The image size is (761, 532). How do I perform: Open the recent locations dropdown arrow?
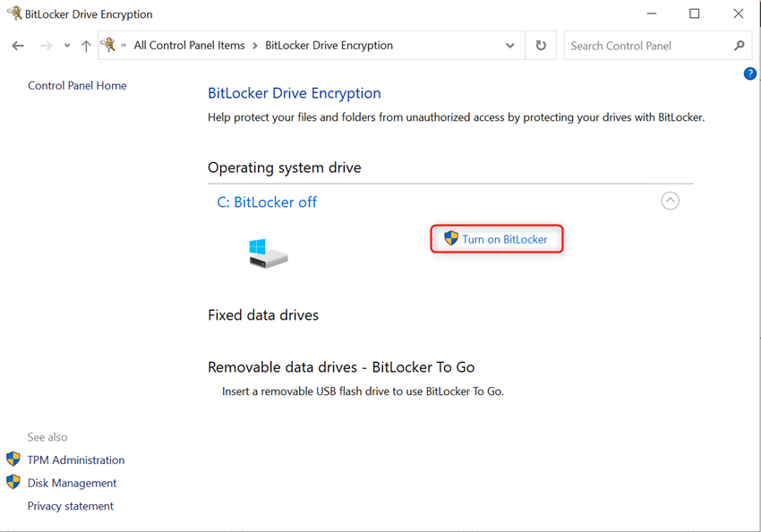coord(67,46)
